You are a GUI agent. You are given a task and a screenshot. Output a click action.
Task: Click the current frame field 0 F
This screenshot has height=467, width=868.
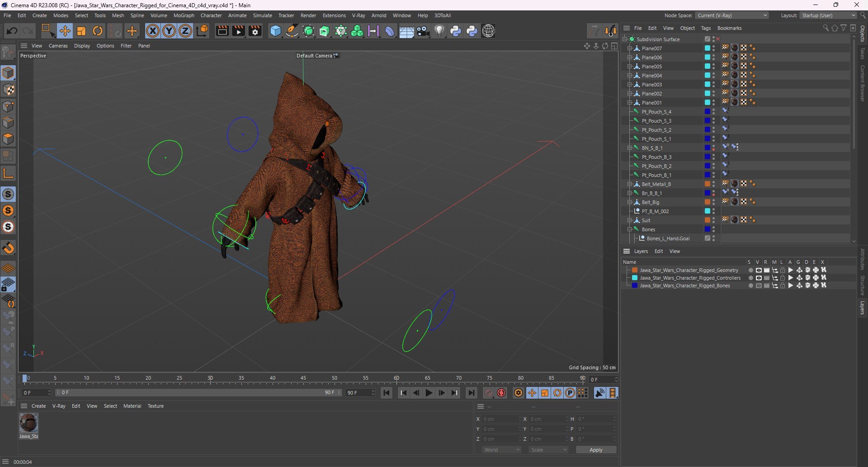(x=604, y=379)
